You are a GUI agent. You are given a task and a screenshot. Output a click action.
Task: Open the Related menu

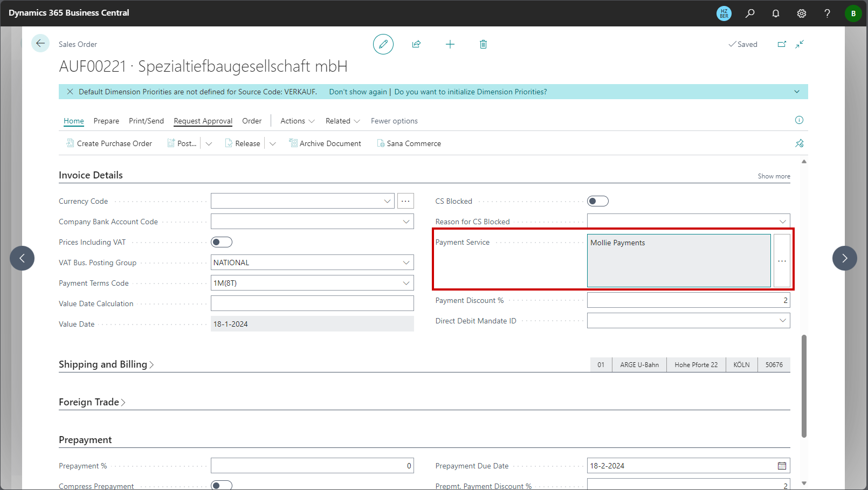pyautogui.click(x=343, y=121)
